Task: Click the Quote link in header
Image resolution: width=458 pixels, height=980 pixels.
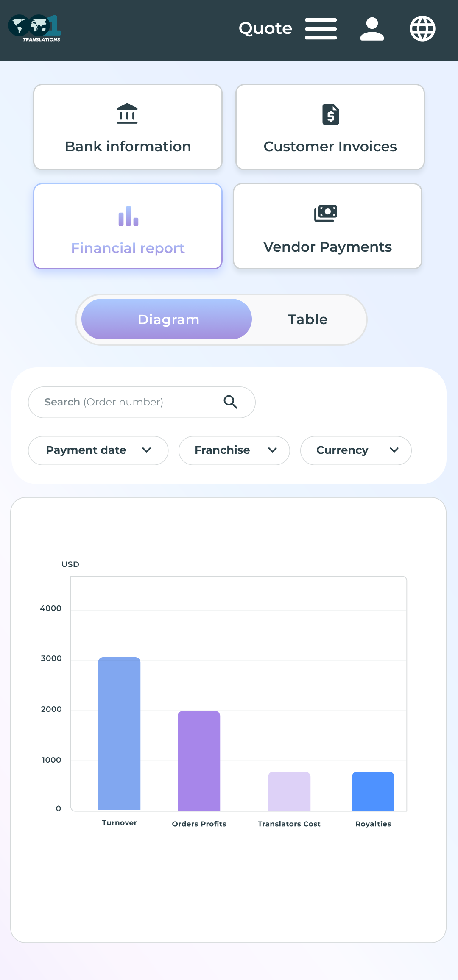Action: (x=265, y=29)
